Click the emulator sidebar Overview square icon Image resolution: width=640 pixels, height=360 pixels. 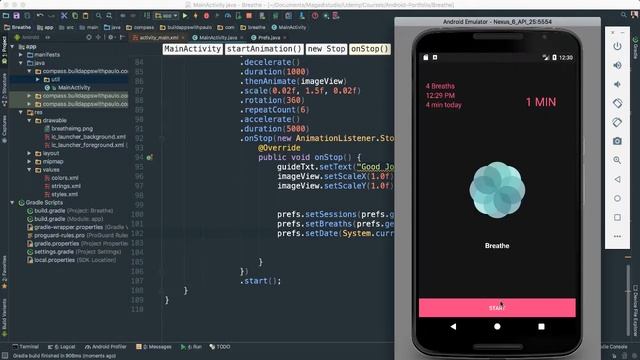(x=617, y=217)
